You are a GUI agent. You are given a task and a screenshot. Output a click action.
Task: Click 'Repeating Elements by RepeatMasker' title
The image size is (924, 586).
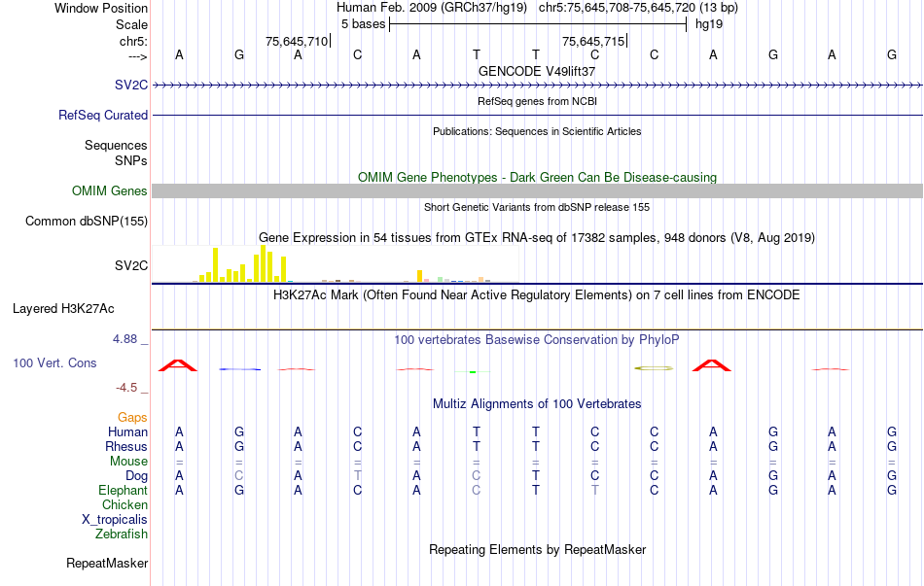tap(537, 549)
